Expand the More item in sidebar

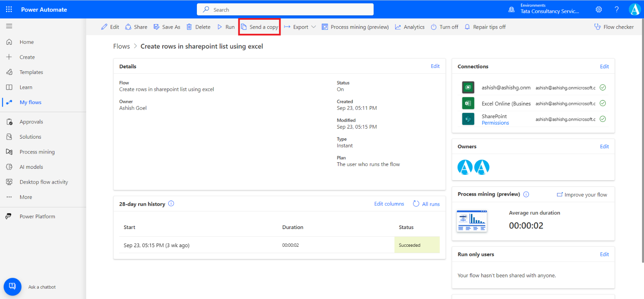26,197
